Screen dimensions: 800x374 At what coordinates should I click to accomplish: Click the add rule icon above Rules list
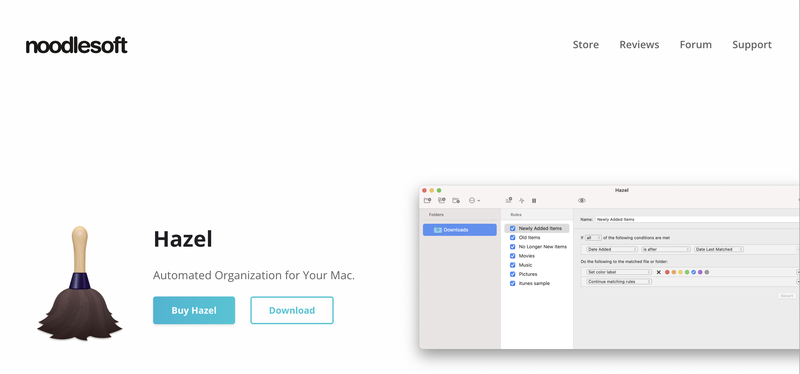tap(509, 201)
